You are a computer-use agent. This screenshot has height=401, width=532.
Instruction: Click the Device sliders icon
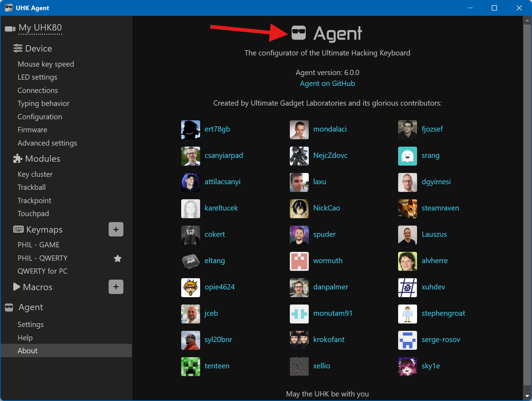point(18,48)
